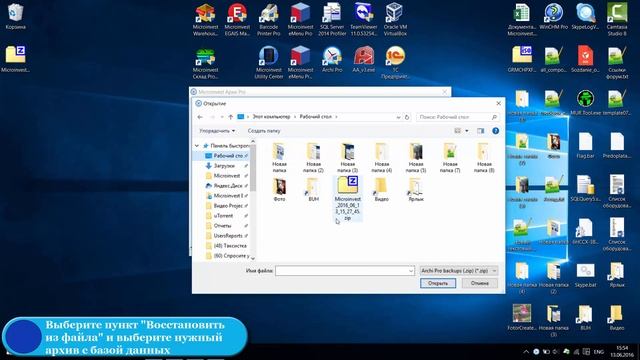Viewport: 640px width, 360px height.
Task: Click the Поиск: Рабочий стол search box
Action: point(458,117)
